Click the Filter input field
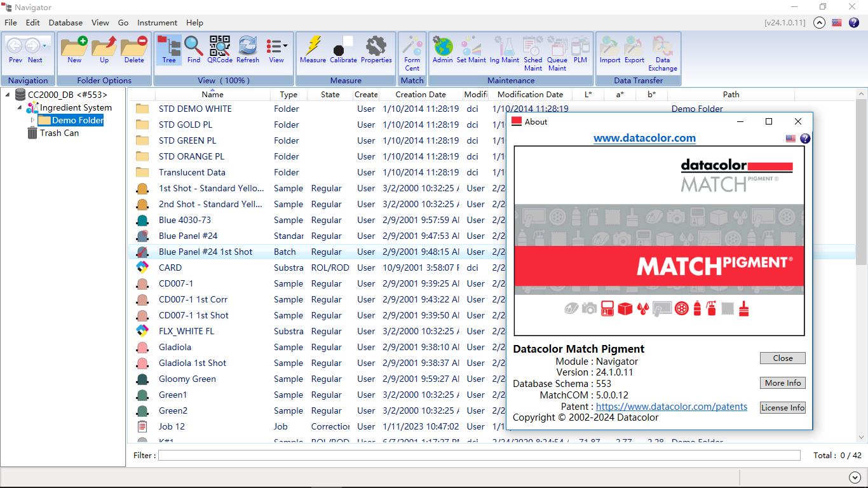Viewport: 868px width, 488px height. tap(479, 455)
